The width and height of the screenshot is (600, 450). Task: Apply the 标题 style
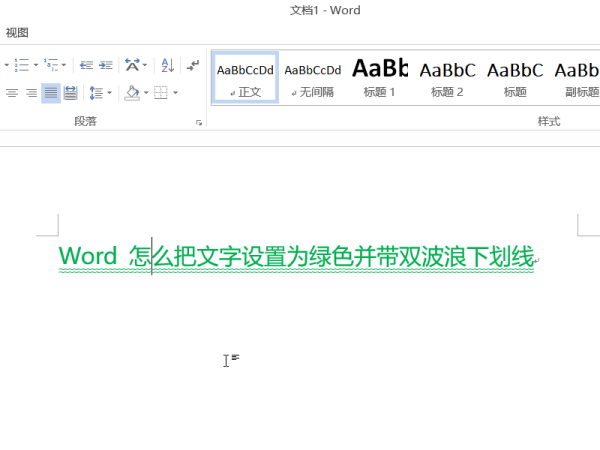[515, 78]
